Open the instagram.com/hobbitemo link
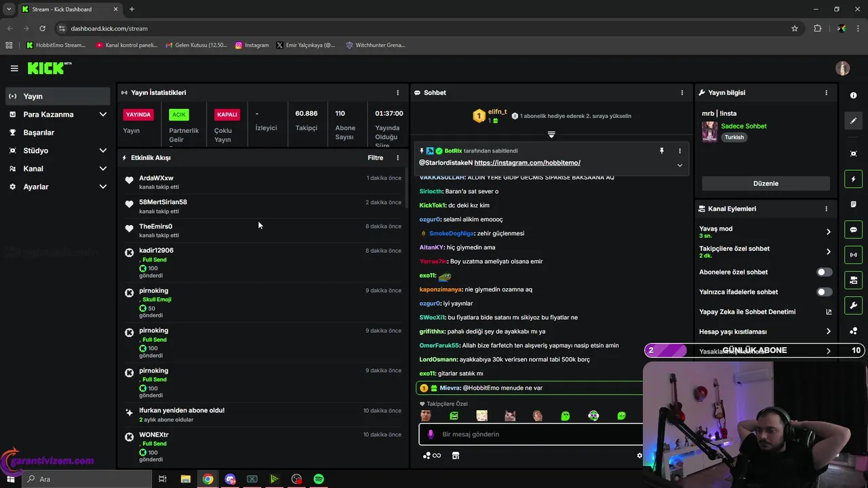 point(527,163)
